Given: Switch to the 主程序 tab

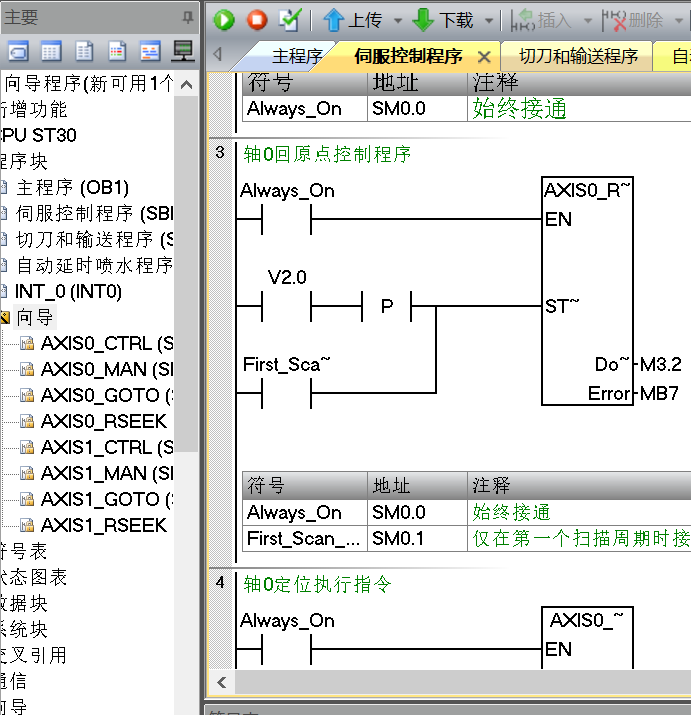Looking at the screenshot, I should pyautogui.click(x=297, y=56).
